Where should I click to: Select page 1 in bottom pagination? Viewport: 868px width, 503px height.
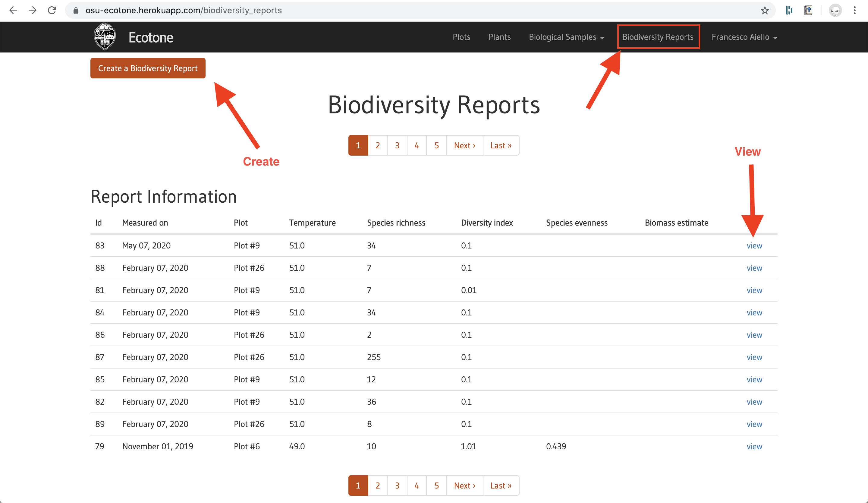pyautogui.click(x=358, y=486)
